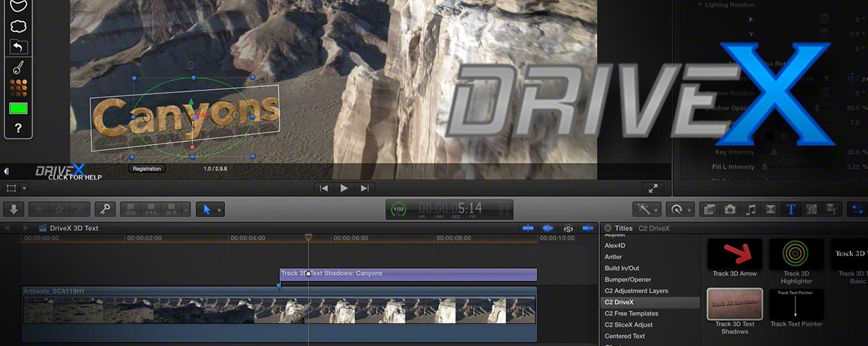Select Bumper/Opener titles category
The width and height of the screenshot is (868, 346).
pyautogui.click(x=627, y=279)
